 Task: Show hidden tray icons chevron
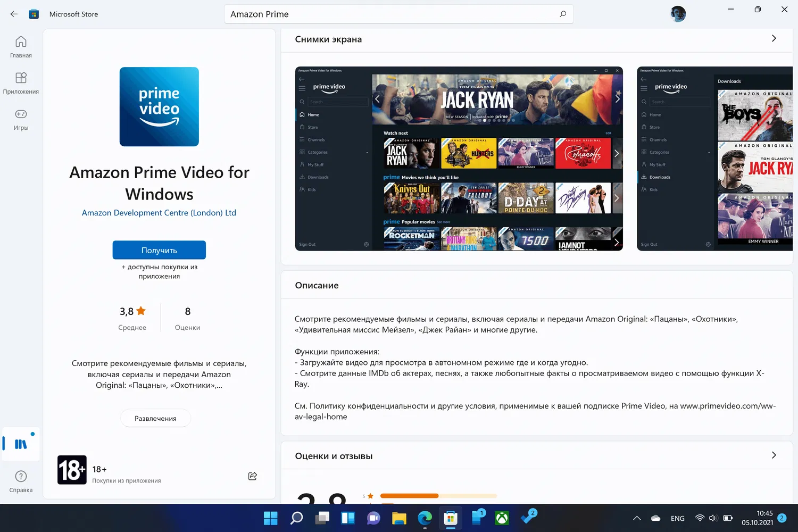tap(637, 518)
